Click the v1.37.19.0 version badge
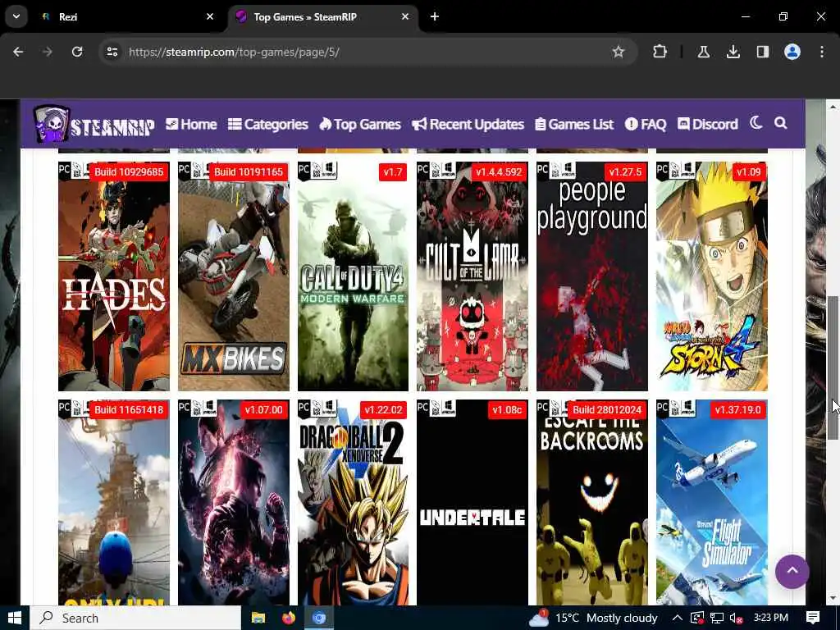Screen dimensions: 840x630 (x=737, y=410)
